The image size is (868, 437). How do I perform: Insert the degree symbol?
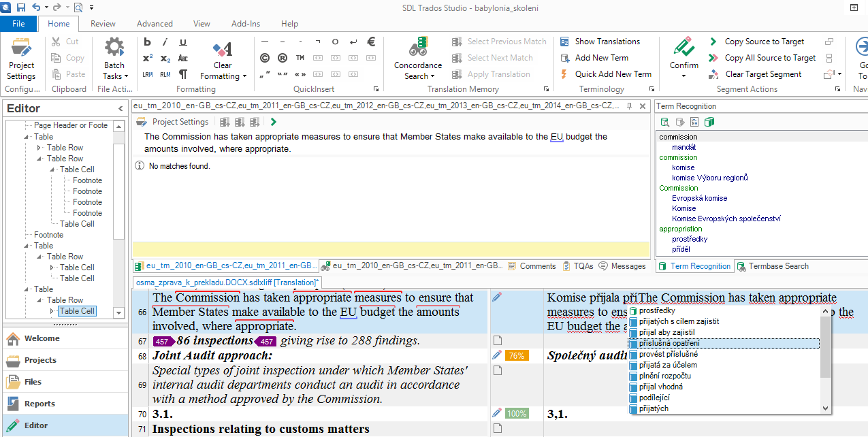point(336,42)
